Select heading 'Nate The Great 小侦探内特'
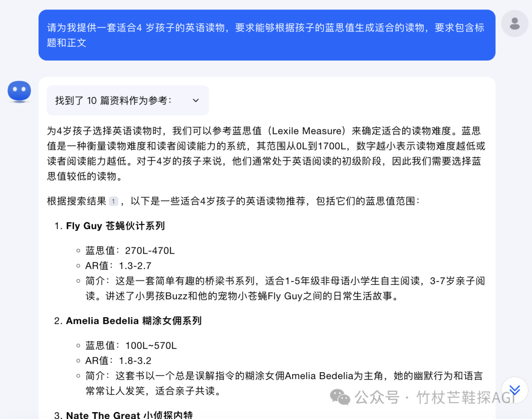 coord(129,415)
